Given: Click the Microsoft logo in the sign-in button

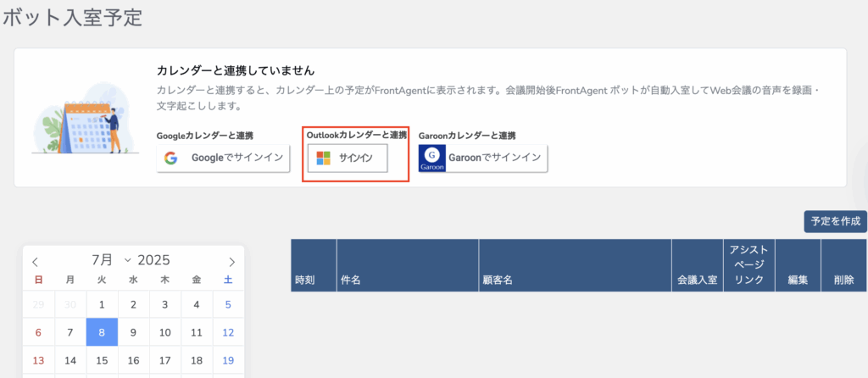Looking at the screenshot, I should [x=323, y=158].
